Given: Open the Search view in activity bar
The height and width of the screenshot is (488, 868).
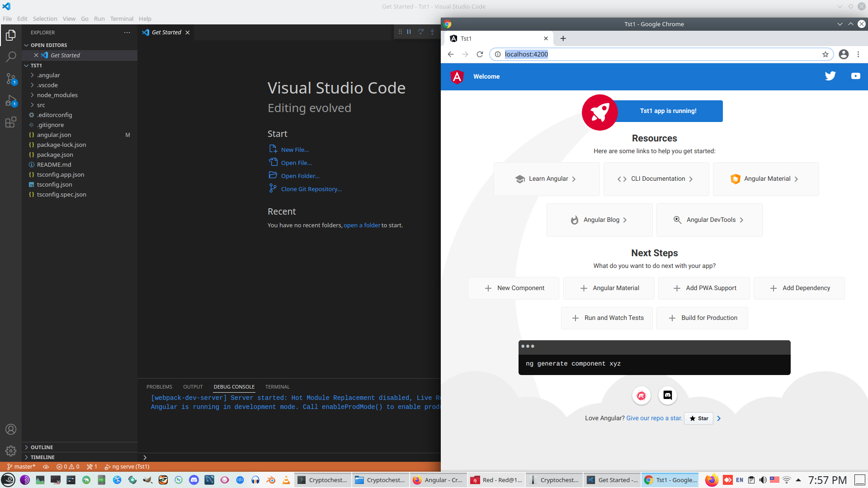Looking at the screenshot, I should coord(11,57).
